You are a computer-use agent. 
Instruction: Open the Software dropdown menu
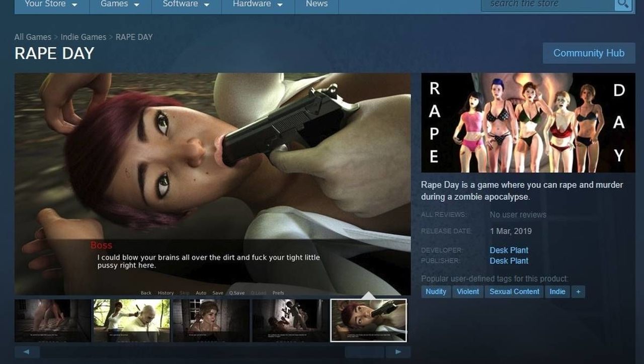tap(186, 4)
